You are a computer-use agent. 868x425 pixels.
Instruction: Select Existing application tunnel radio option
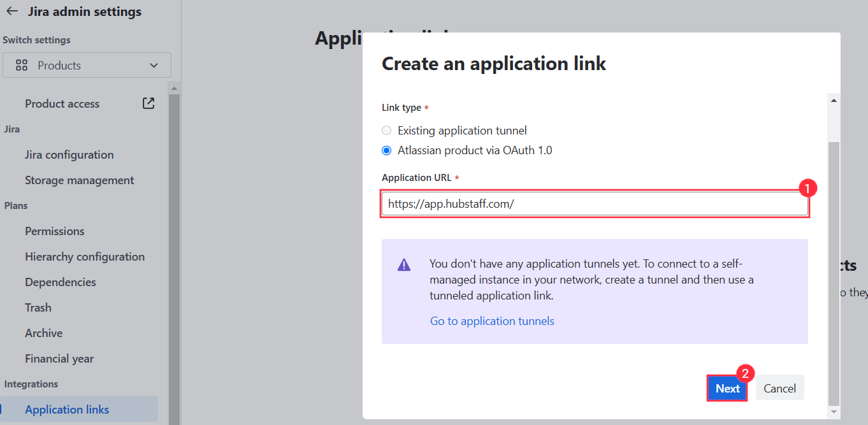(386, 131)
